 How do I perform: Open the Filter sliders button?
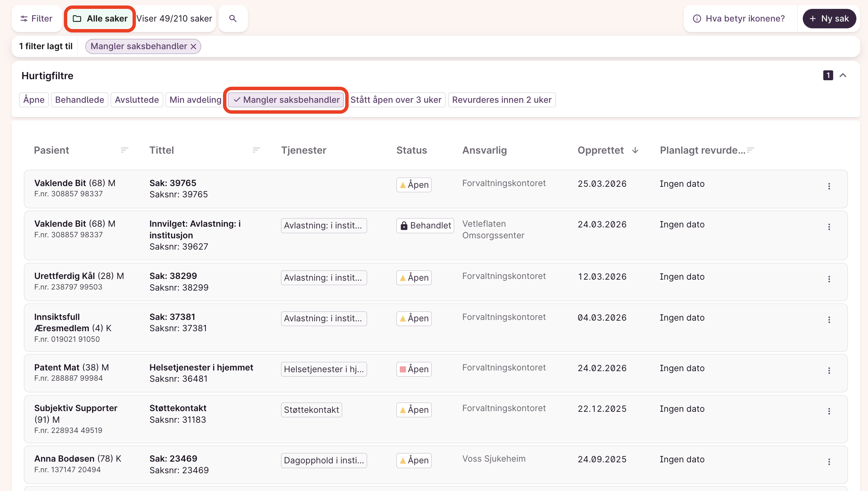click(x=37, y=18)
